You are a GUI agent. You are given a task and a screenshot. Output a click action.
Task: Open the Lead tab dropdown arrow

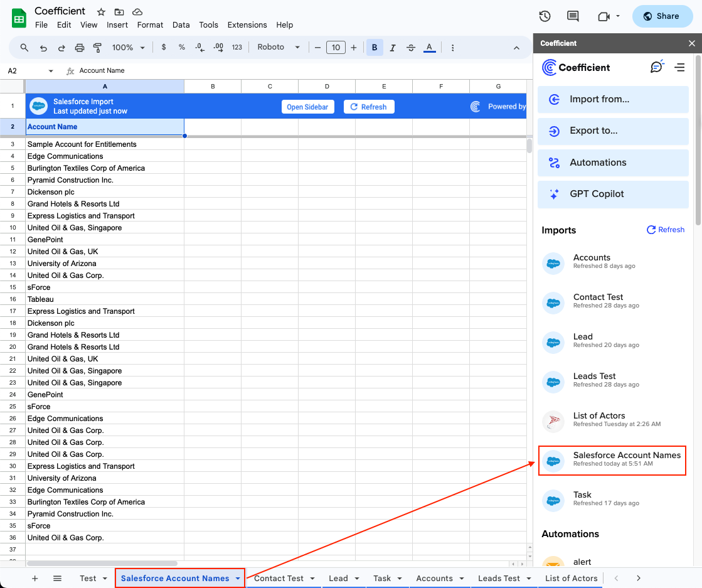[357, 579]
